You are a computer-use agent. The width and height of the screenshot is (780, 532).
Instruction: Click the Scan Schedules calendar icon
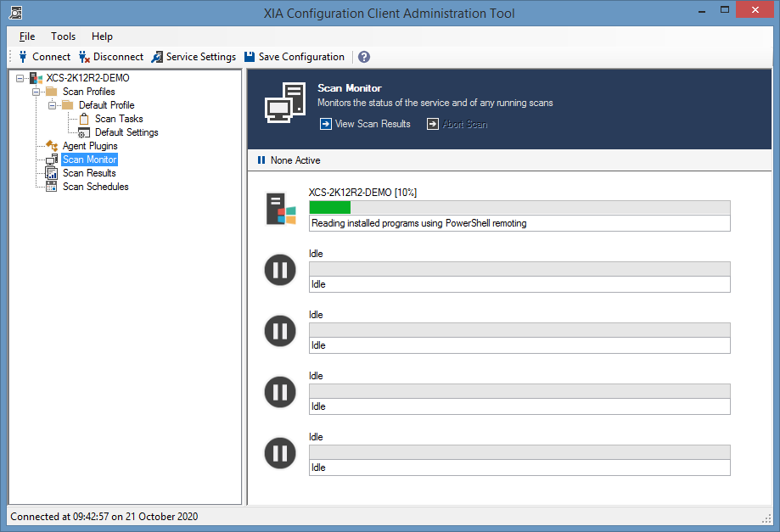tap(52, 187)
